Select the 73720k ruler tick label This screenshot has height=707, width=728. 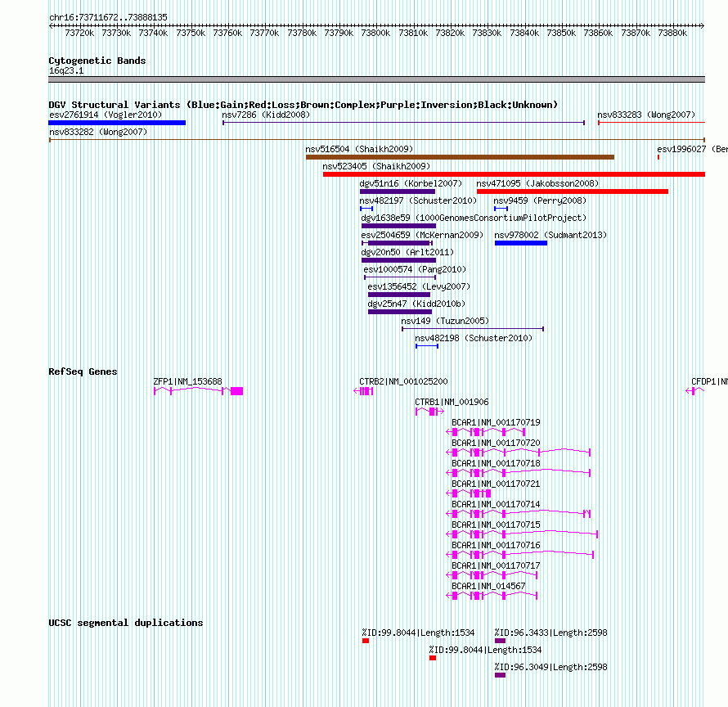[79, 33]
